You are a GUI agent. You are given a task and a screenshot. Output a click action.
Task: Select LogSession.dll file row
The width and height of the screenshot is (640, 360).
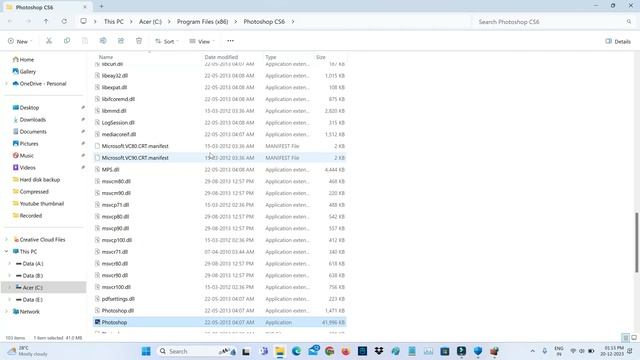tap(220, 122)
